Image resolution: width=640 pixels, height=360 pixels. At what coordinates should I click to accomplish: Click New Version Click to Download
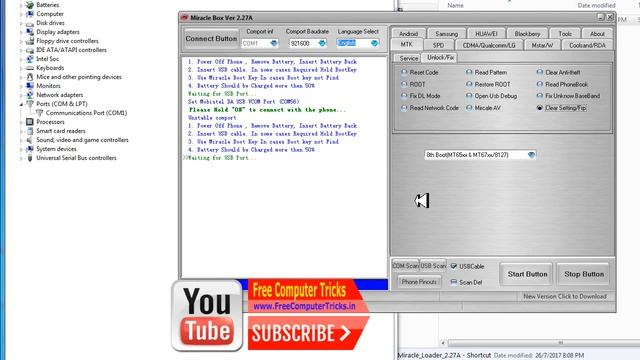click(564, 296)
